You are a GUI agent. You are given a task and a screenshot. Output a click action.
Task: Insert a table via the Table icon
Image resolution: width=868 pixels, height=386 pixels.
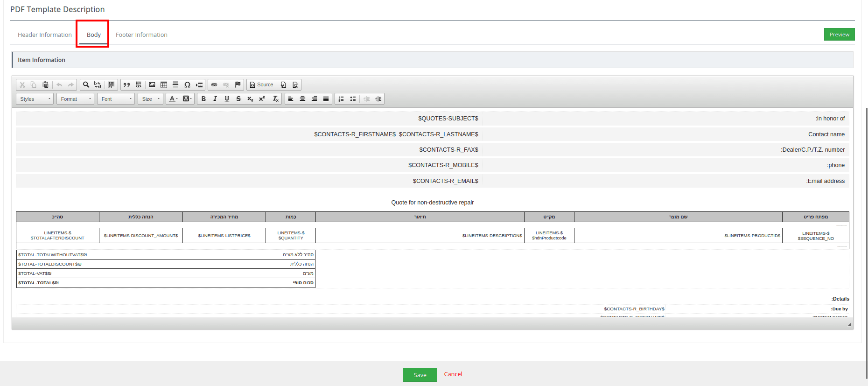pyautogui.click(x=164, y=84)
